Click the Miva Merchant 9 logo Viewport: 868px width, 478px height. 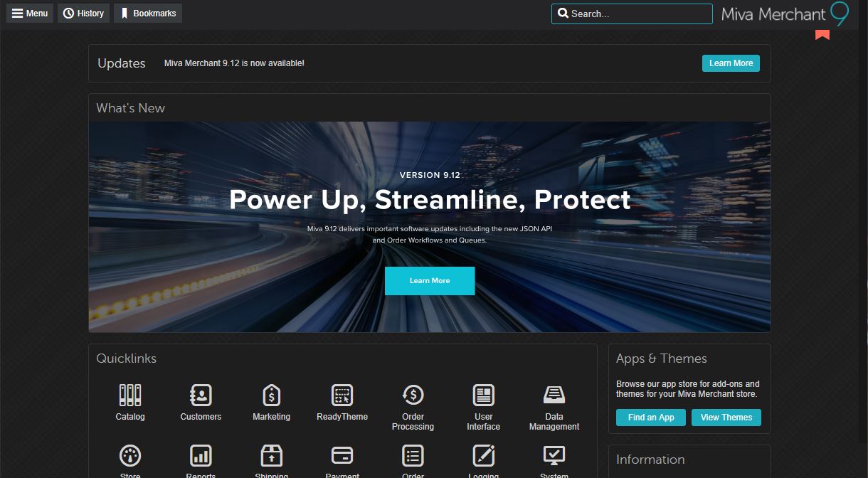[x=785, y=14]
